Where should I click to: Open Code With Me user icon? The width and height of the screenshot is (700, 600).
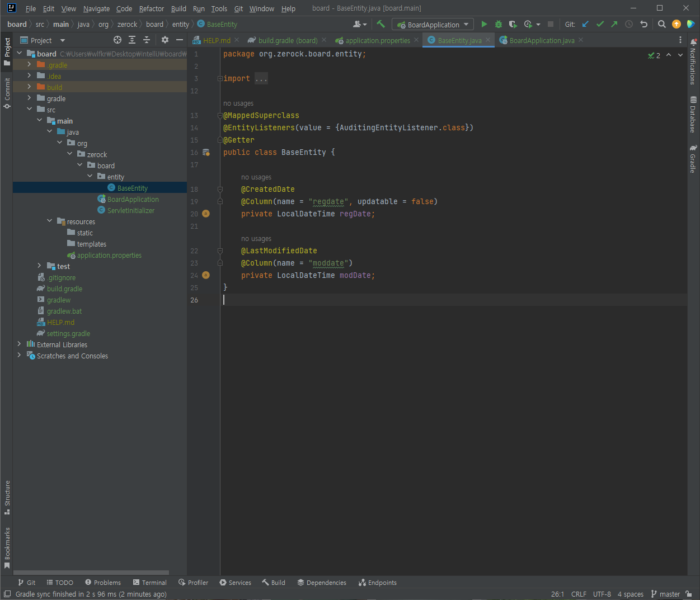(360, 24)
